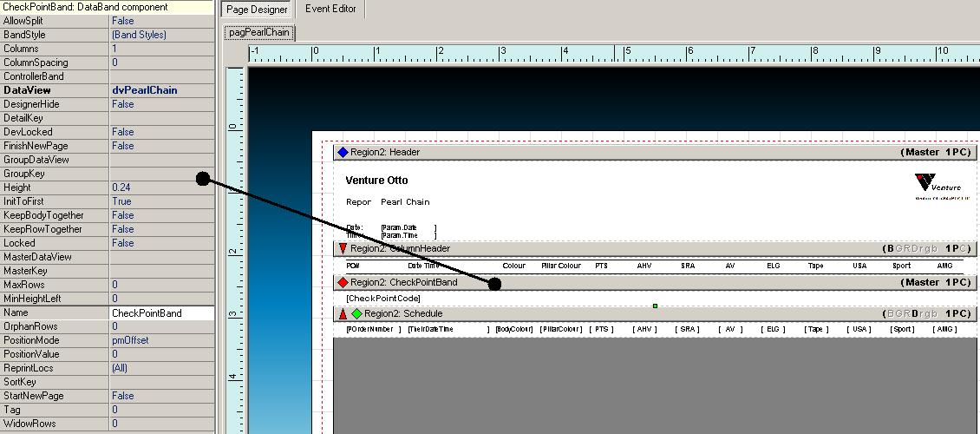Select the [BodyColour] data field

coord(513,329)
